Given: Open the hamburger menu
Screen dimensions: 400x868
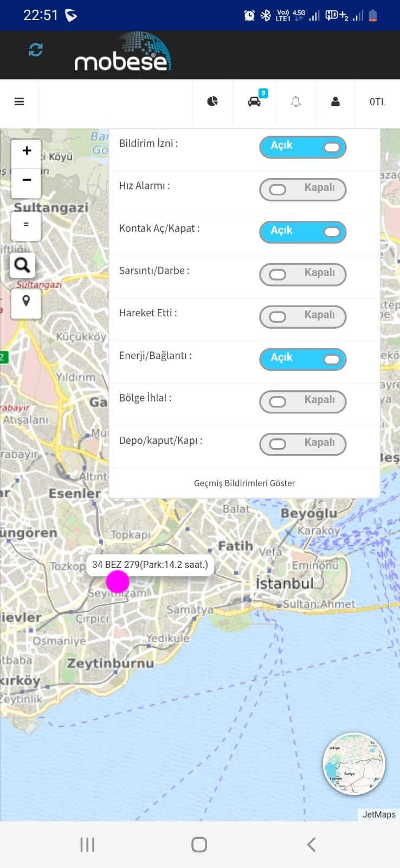Looking at the screenshot, I should [20, 101].
